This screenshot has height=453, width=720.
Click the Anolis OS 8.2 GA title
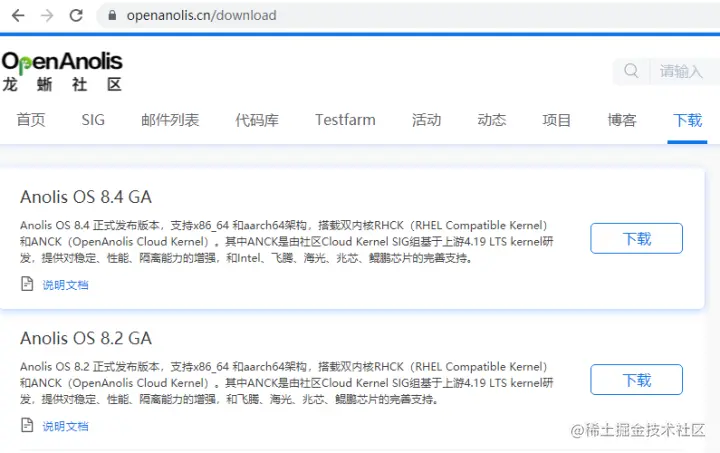[86, 338]
